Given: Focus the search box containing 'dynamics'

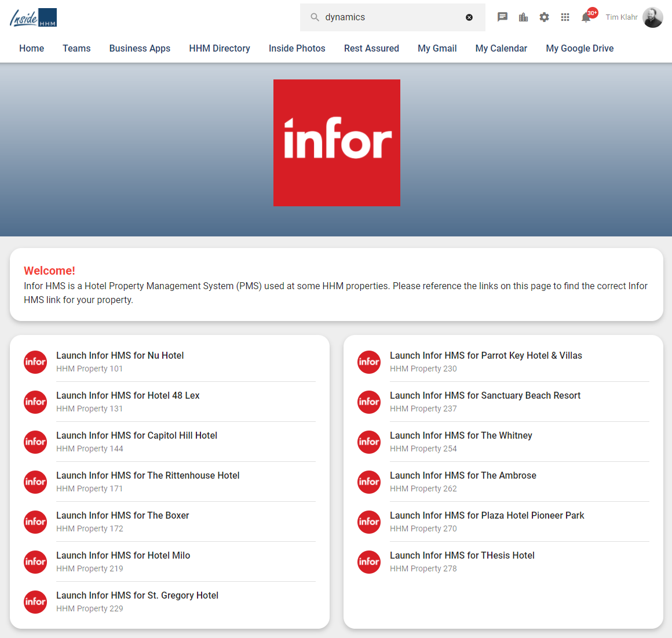Looking at the screenshot, I should pyautogui.click(x=393, y=17).
